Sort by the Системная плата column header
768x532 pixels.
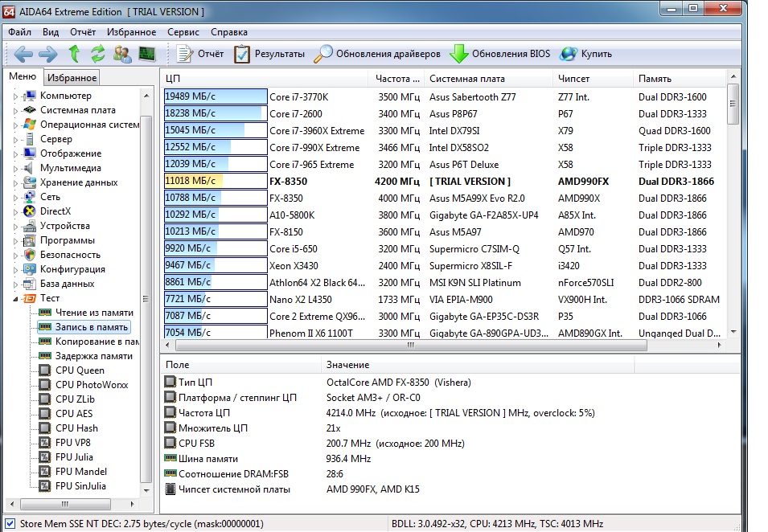coord(489,79)
